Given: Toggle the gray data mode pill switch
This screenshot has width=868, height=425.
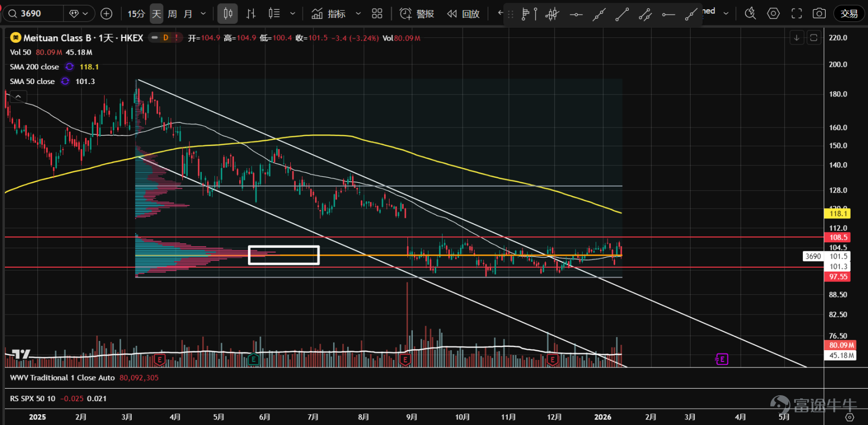Looking at the screenshot, I should (x=156, y=38).
